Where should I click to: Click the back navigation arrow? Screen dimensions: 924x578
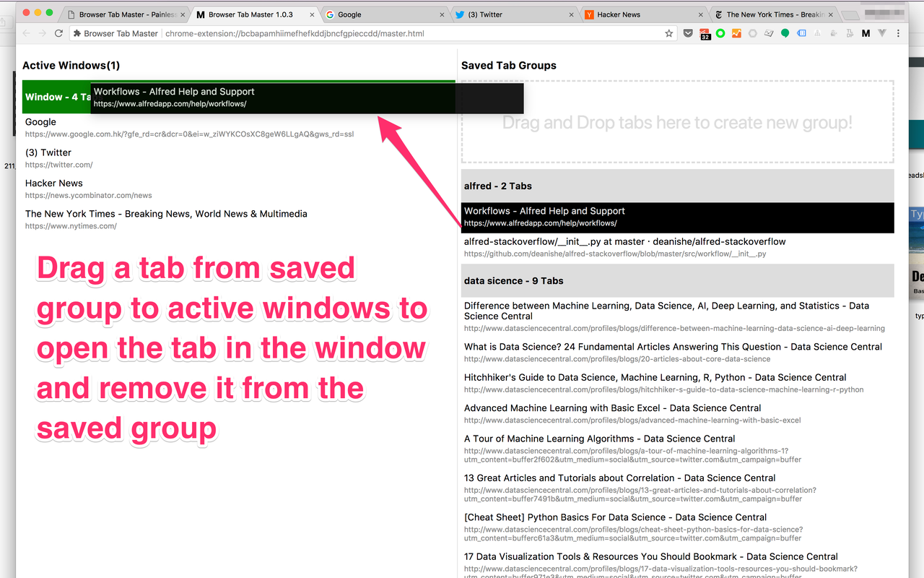(27, 33)
